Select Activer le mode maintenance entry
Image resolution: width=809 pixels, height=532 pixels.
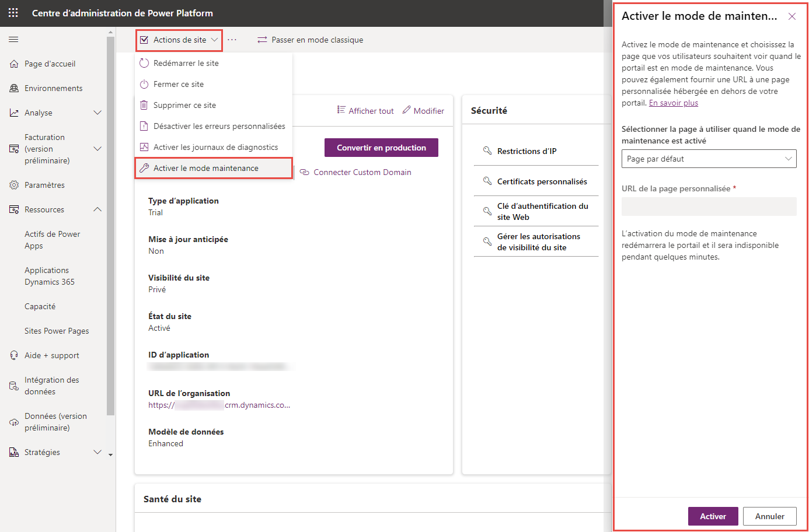click(214, 168)
